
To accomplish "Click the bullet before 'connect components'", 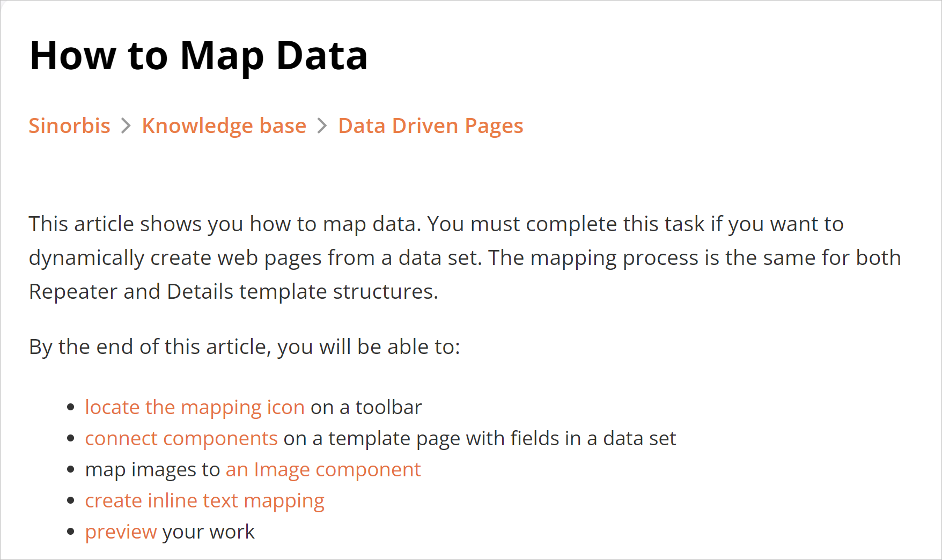I will tap(70, 439).
